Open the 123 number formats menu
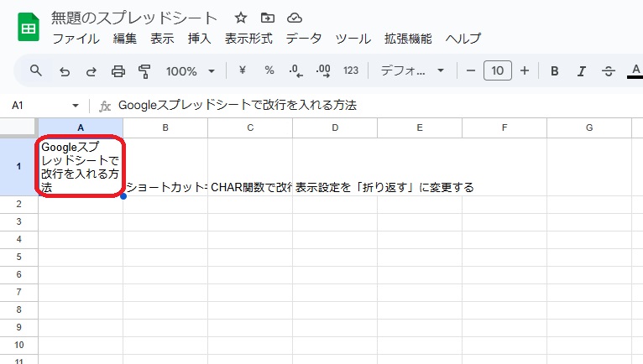Screen dimensions: 643x364 [x=351, y=70]
